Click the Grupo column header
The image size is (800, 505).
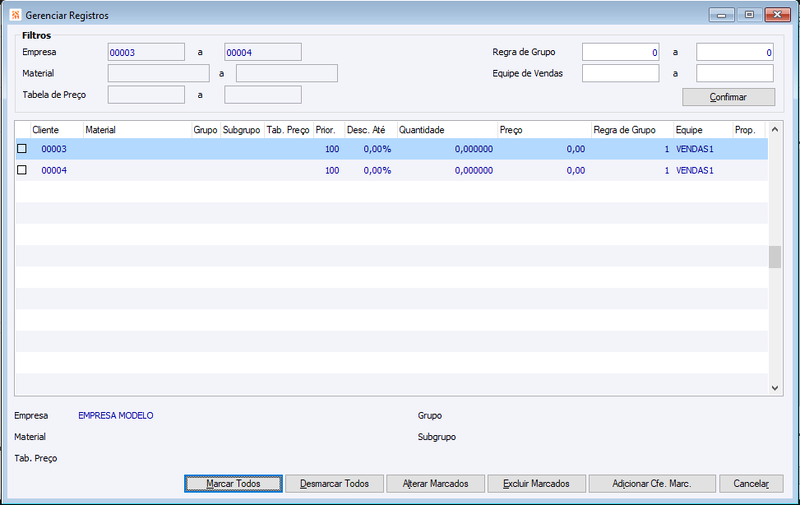[206, 130]
